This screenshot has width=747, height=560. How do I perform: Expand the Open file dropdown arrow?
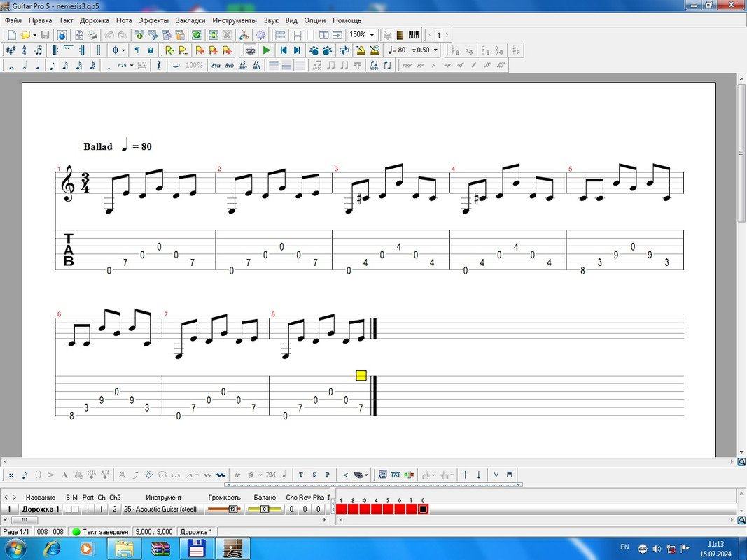coord(34,35)
